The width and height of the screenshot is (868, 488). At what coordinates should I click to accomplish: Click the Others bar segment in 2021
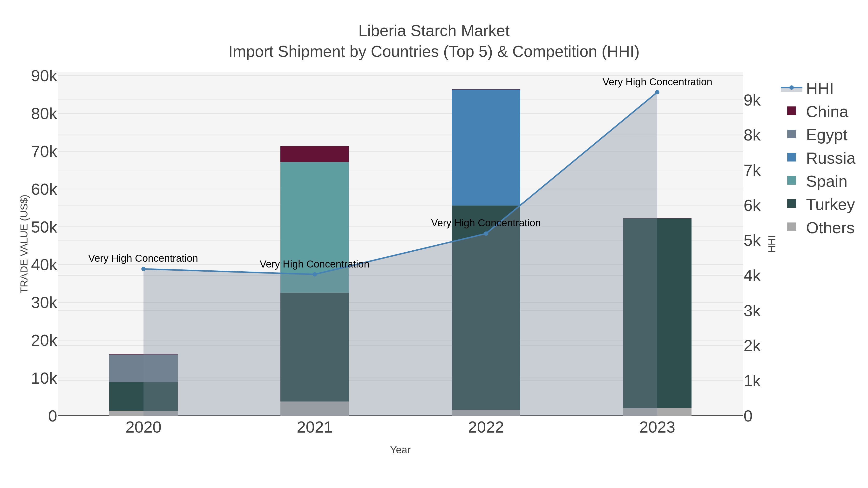315,408
